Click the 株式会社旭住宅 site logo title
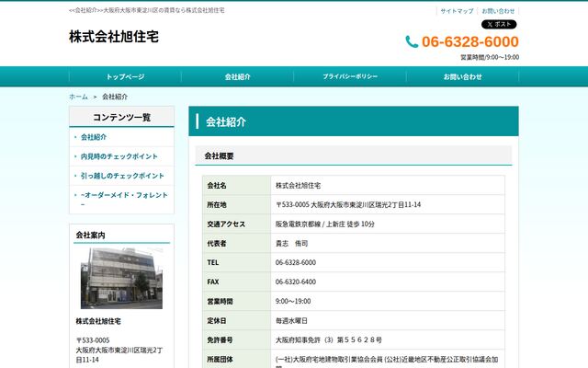 (x=114, y=37)
